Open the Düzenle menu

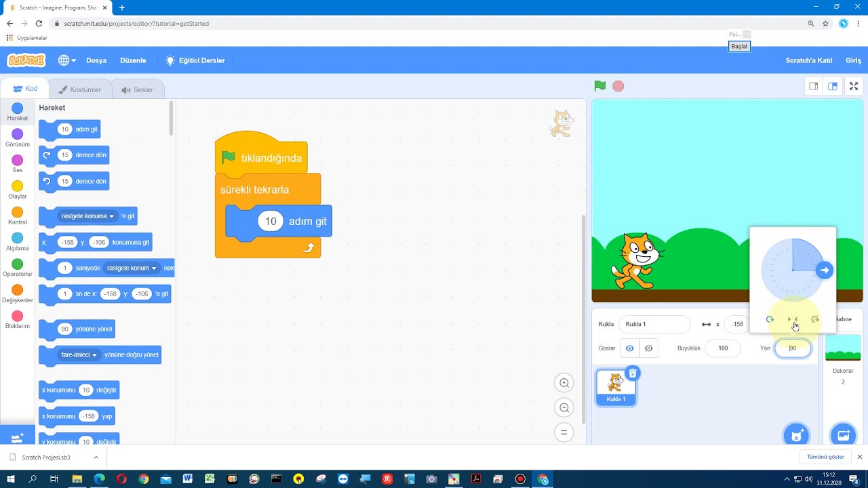click(x=133, y=60)
